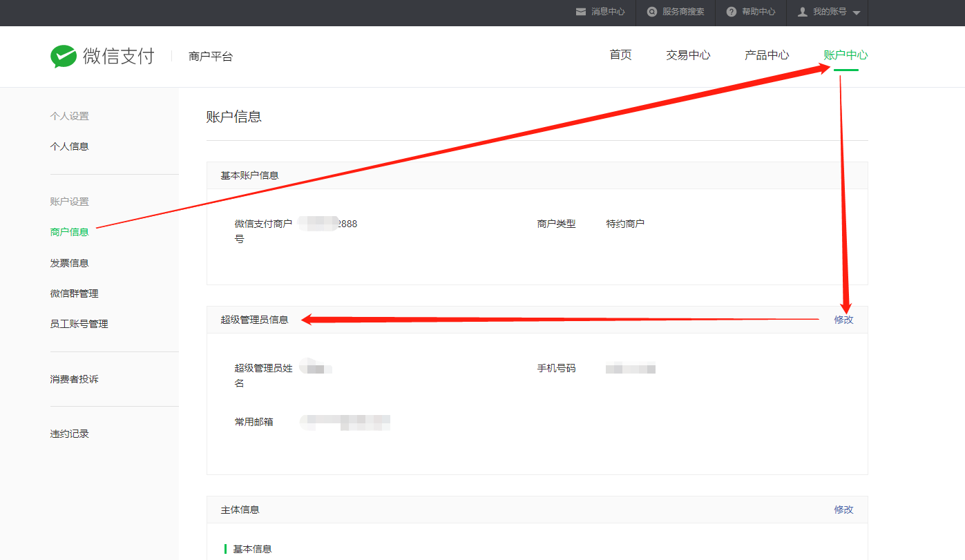Open 个人信息 in the sidebar
This screenshot has height=560, width=965.
[70, 146]
